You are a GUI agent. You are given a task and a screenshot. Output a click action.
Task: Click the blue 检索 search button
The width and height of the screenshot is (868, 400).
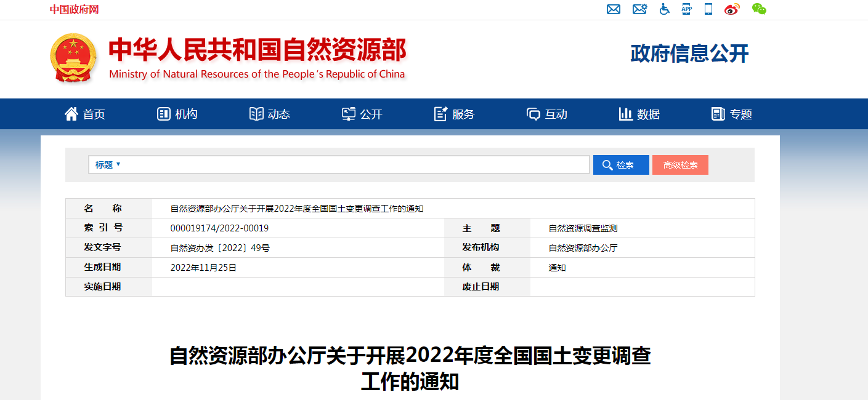621,165
